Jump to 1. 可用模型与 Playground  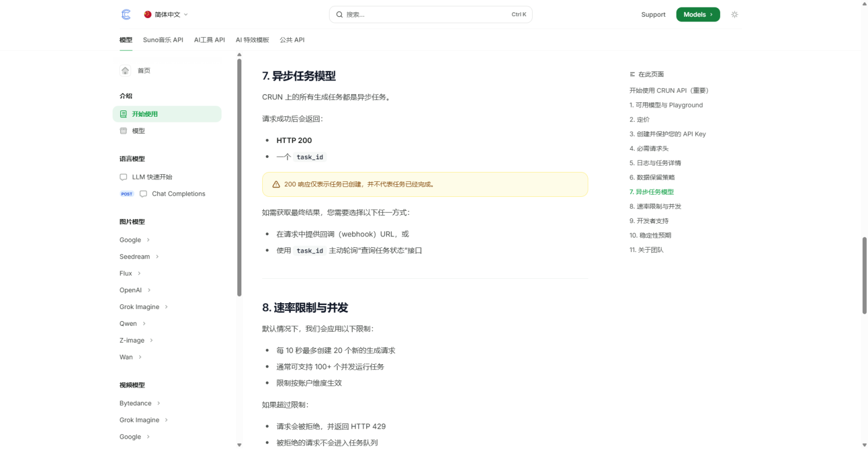click(x=666, y=105)
